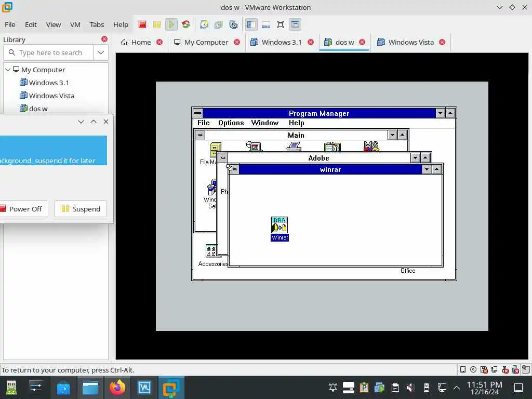This screenshot has width=532, height=399.
Task: Click the Restart Guest toolbar icon
Action: 186,24
